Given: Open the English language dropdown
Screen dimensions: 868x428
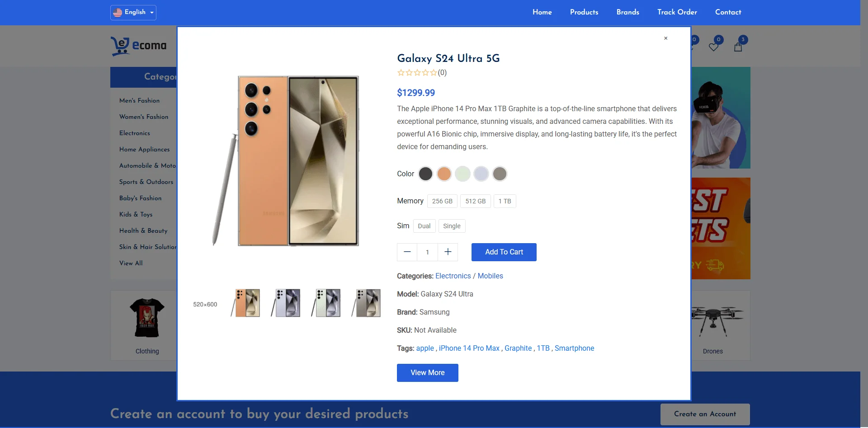Looking at the screenshot, I should tap(133, 12).
